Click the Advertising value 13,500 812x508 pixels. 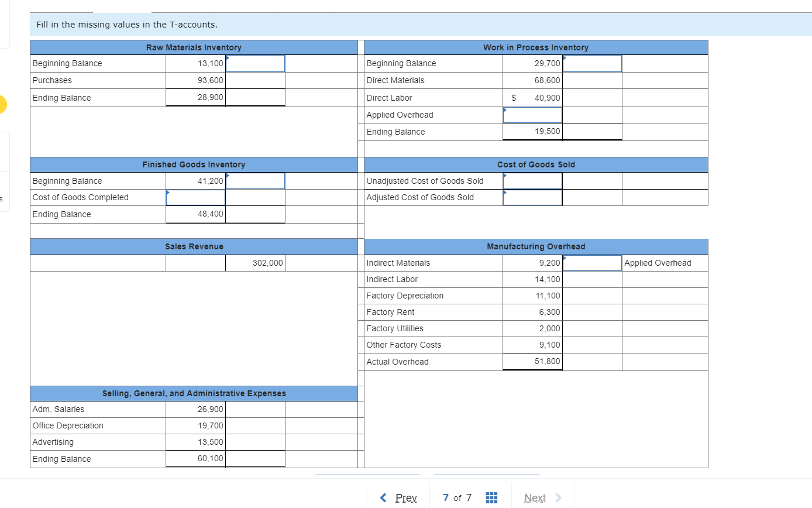coord(211,442)
